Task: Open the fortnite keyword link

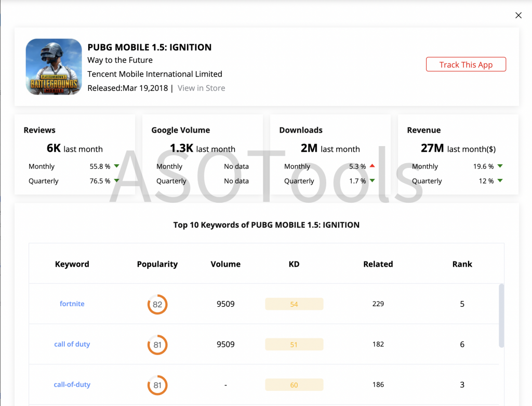Action: pos(72,304)
